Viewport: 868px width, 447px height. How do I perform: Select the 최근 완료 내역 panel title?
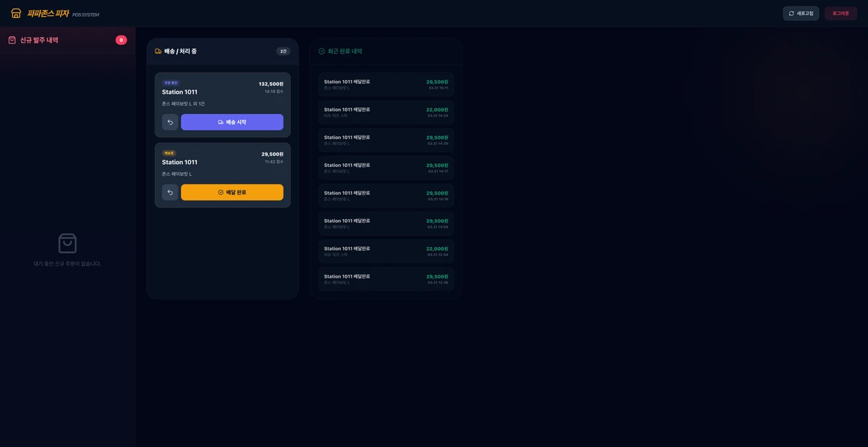(345, 51)
